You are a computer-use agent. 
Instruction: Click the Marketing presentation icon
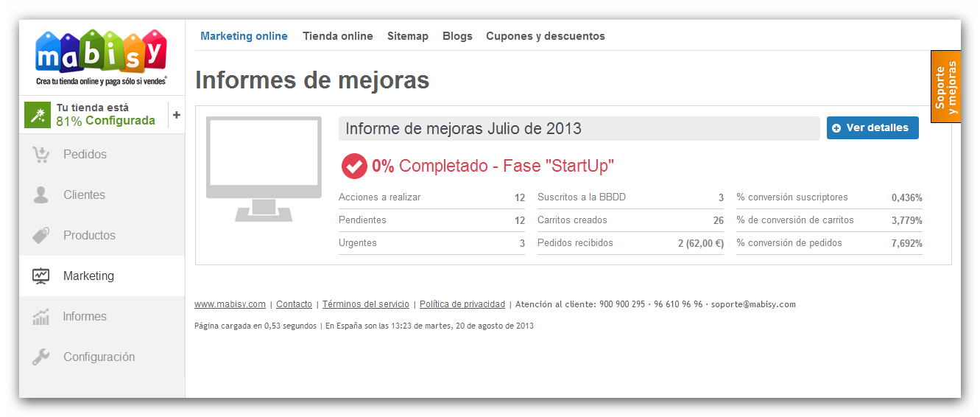tap(40, 276)
